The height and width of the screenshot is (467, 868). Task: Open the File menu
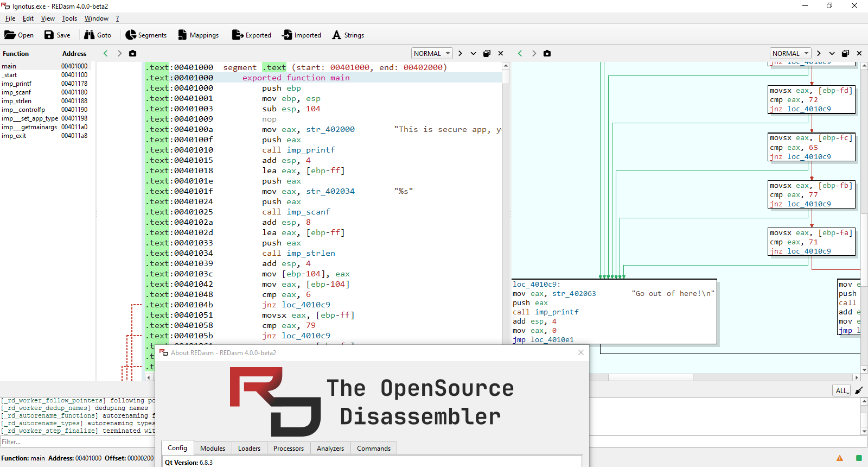pos(10,18)
